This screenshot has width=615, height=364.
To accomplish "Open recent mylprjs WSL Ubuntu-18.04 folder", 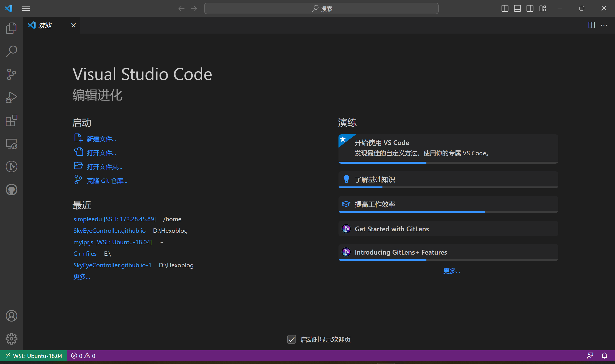I will click(x=112, y=242).
